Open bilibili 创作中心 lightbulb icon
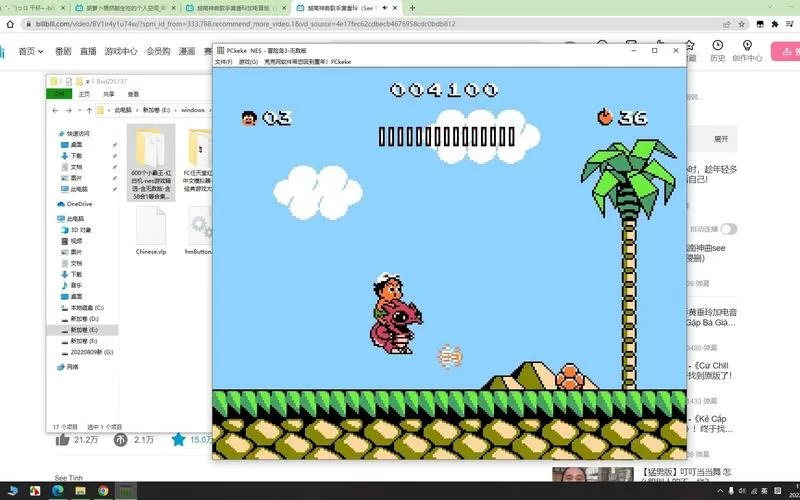This screenshot has height=500, width=800. pos(747,45)
